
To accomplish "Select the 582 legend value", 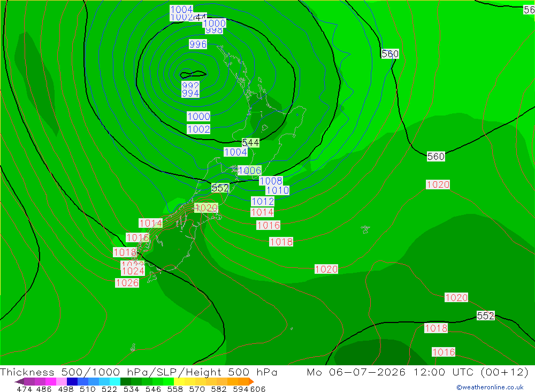I will pyautogui.click(x=219, y=389).
